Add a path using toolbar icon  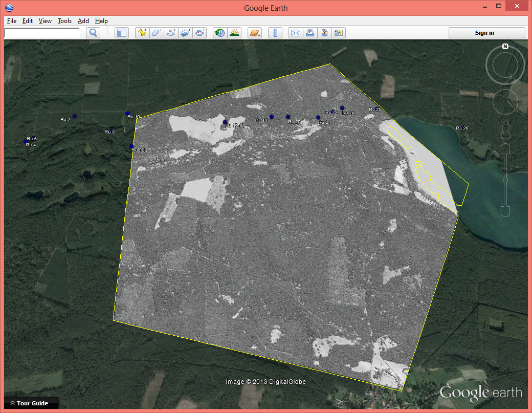click(171, 33)
